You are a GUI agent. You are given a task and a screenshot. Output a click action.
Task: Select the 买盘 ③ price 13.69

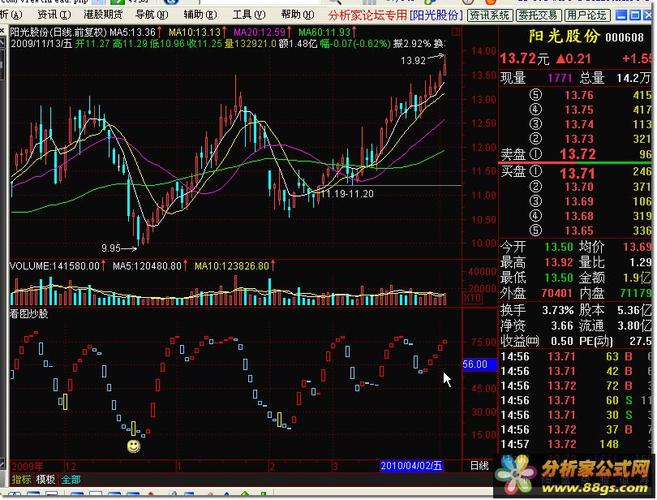579,202
